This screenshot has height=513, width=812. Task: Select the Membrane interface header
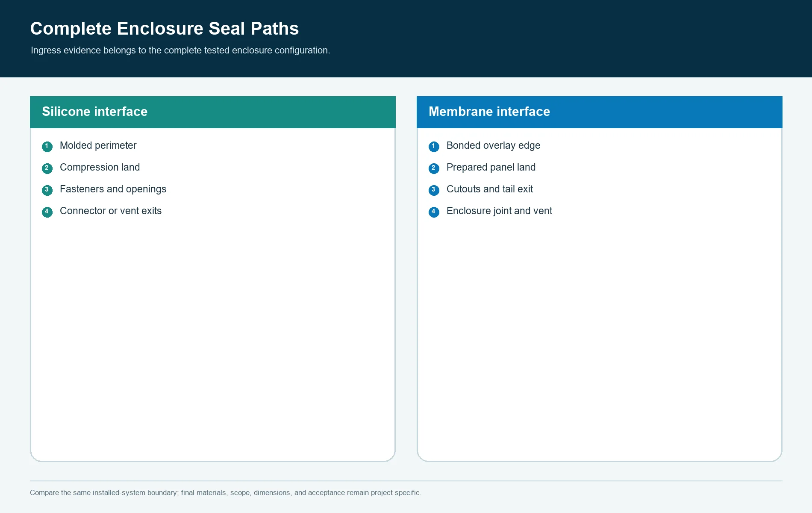click(600, 112)
